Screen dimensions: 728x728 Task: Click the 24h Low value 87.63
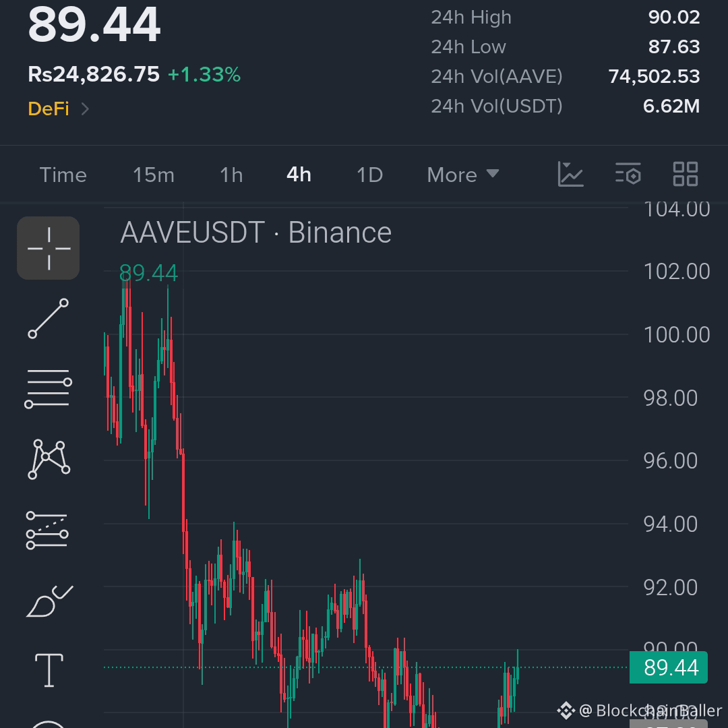point(673,47)
